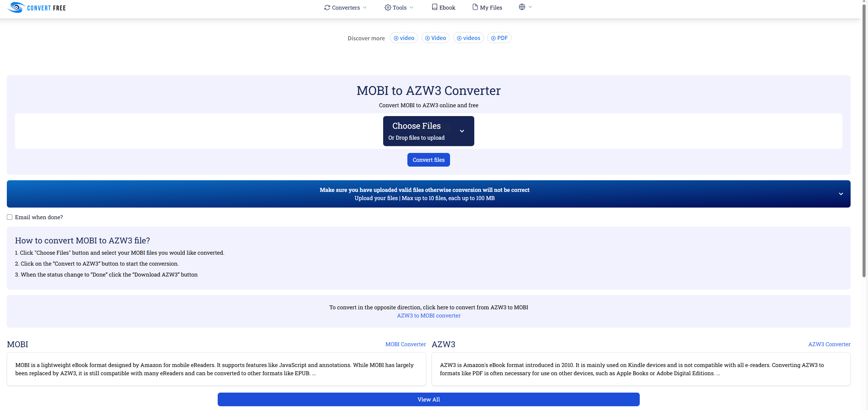Click the plus icon on PDF tag

point(493,38)
